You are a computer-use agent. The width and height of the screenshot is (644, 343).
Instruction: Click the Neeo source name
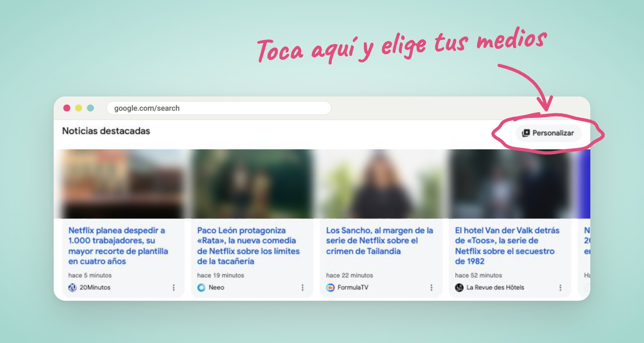216,287
